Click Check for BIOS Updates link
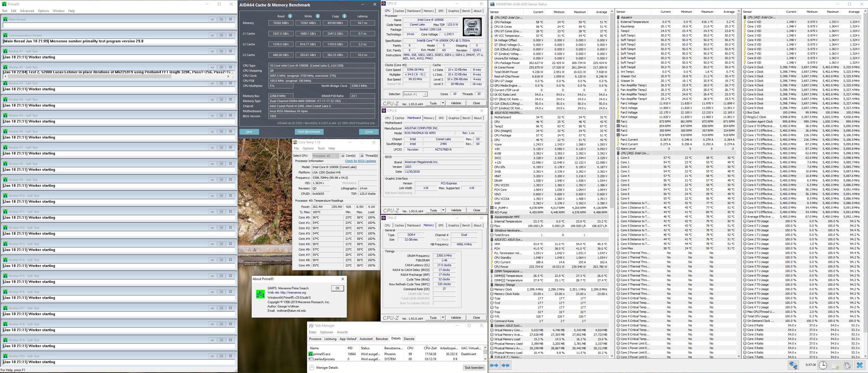Screen dimensions: 868x373 coord(360,161)
